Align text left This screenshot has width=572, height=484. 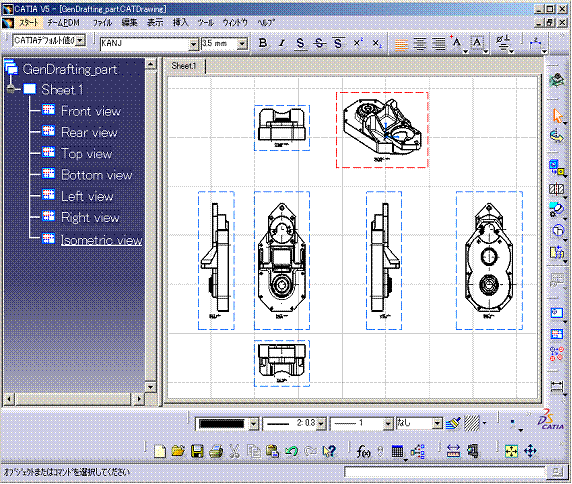pyautogui.click(x=401, y=44)
